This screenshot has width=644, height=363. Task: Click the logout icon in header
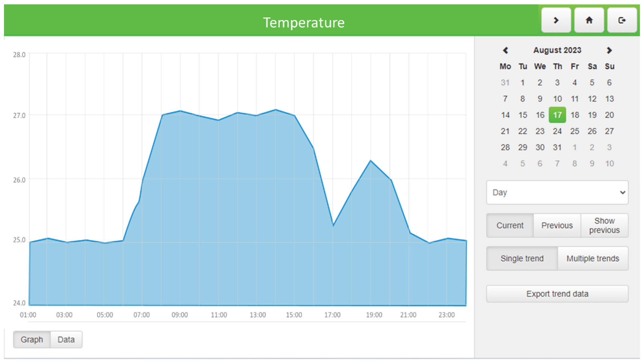coord(622,20)
